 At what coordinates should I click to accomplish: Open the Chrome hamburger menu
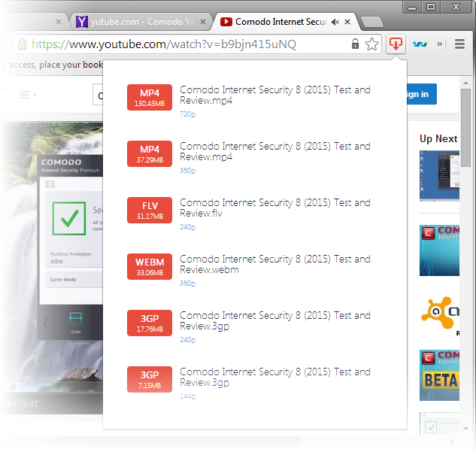[x=459, y=44]
